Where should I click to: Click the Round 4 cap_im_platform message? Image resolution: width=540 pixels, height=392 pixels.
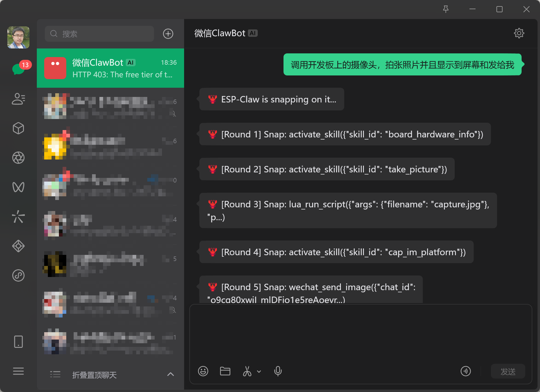337,252
